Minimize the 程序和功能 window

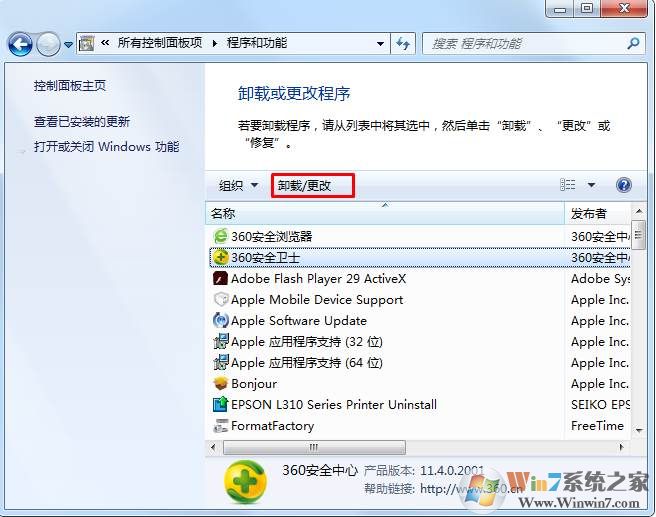(x=560, y=8)
